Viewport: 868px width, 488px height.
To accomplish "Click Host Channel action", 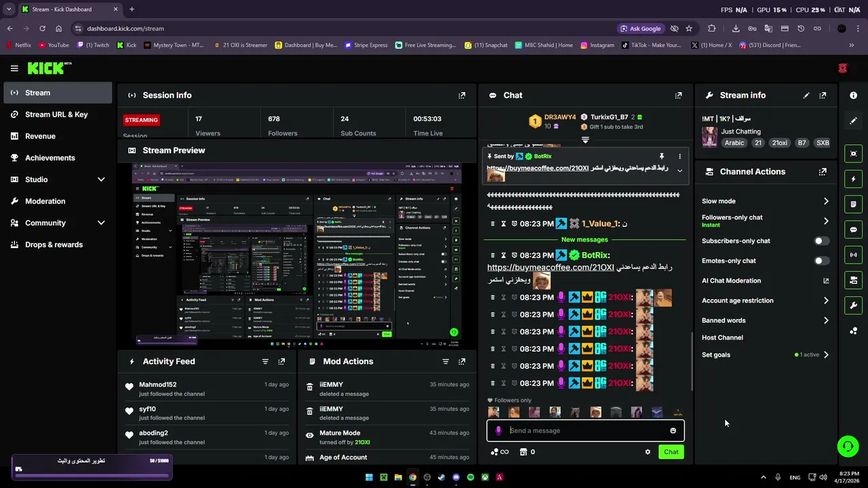I will (722, 338).
